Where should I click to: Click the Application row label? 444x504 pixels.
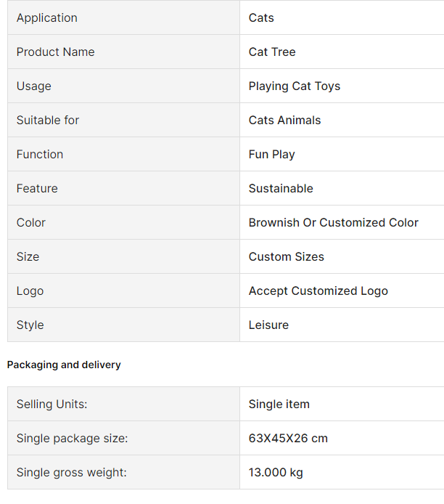pos(46,17)
